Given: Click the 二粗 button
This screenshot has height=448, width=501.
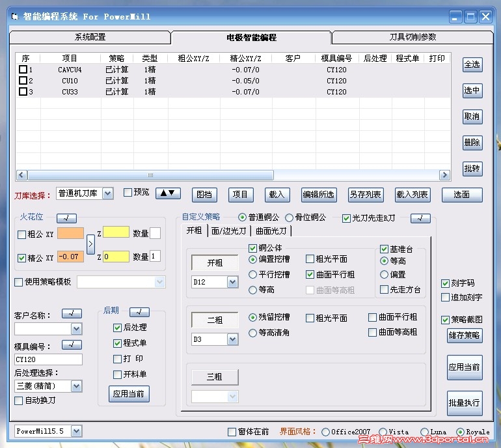Looking at the screenshot, I should coord(215,320).
